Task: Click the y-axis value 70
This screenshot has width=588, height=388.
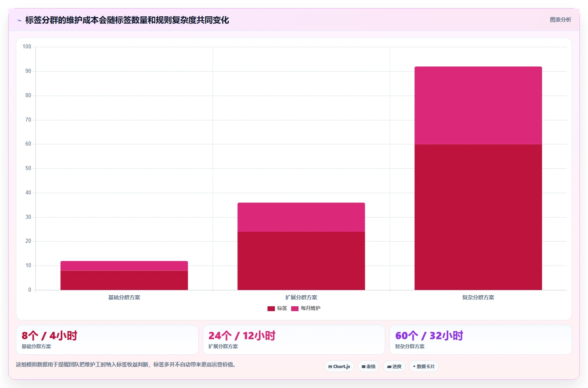Action: [28, 120]
